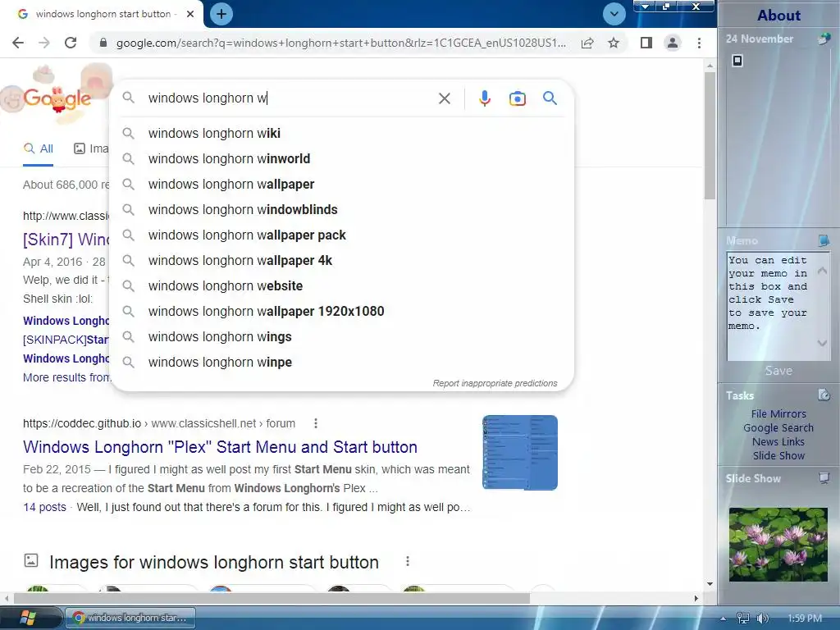Click the address bar URL

click(x=340, y=43)
